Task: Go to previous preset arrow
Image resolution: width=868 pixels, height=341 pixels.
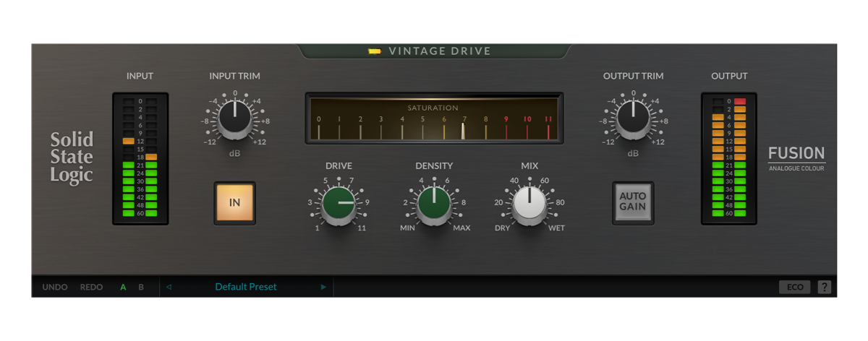Action: [169, 287]
